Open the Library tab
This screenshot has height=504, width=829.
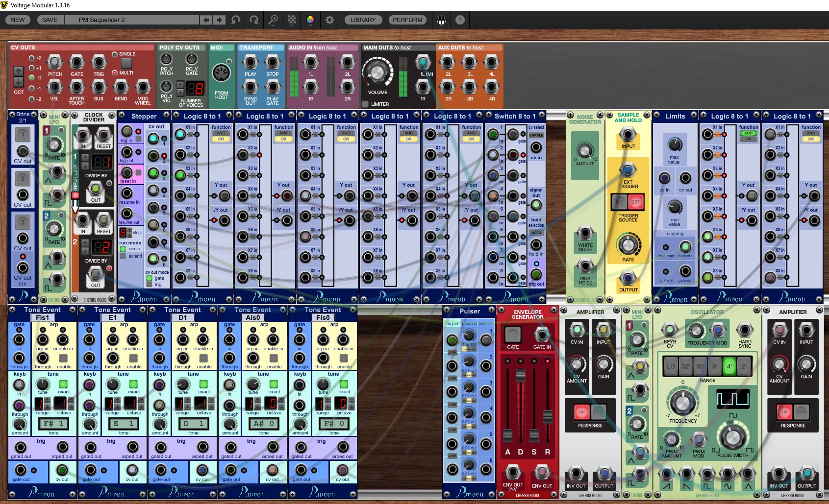363,20
